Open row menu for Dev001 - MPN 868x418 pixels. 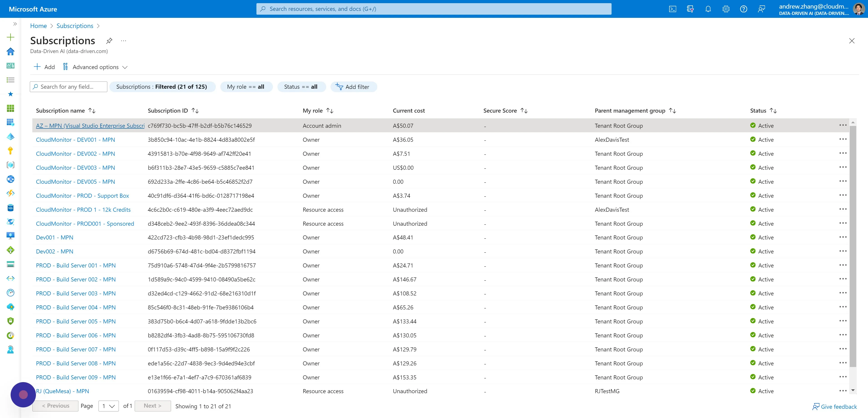[843, 237]
